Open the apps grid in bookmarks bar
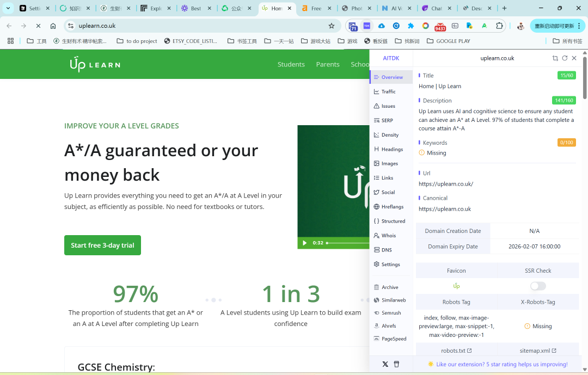588x375 pixels. click(10, 41)
